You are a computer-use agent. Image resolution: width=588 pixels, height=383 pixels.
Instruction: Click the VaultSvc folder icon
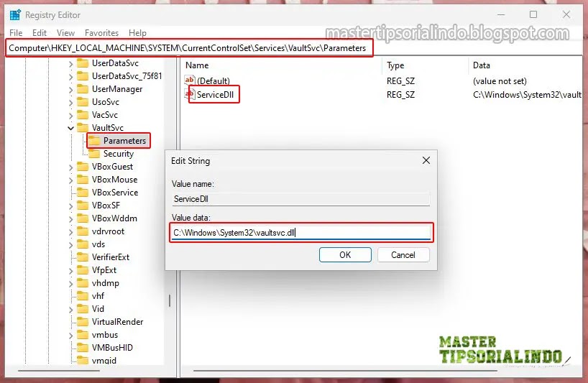pos(83,127)
